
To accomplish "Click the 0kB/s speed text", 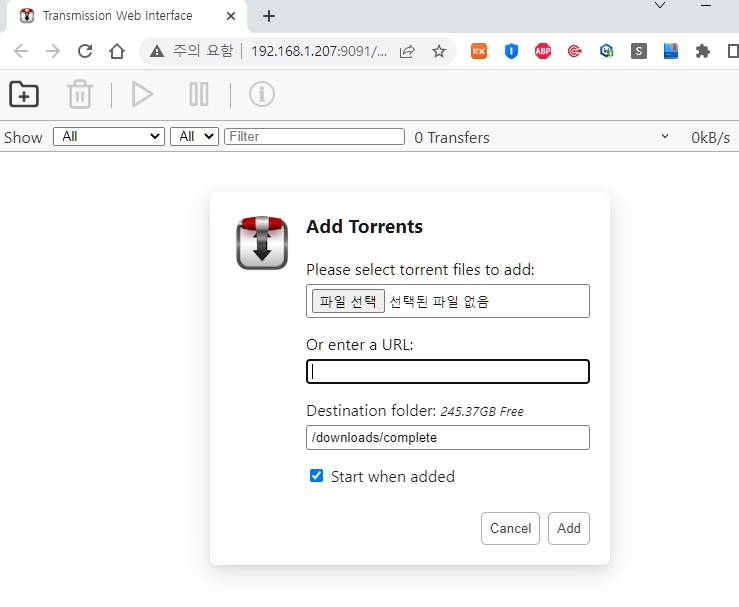I will pyautogui.click(x=710, y=138).
